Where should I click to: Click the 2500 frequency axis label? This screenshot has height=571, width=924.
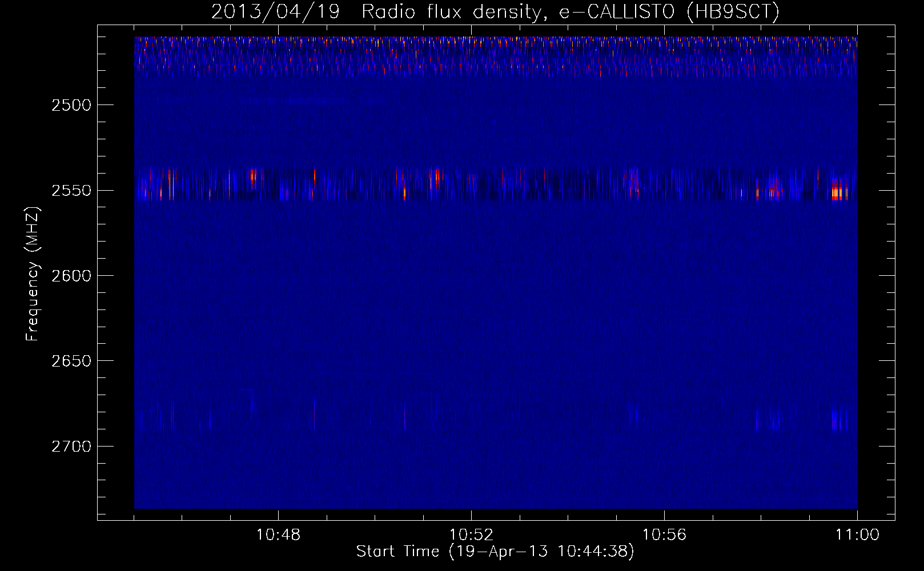coord(71,105)
